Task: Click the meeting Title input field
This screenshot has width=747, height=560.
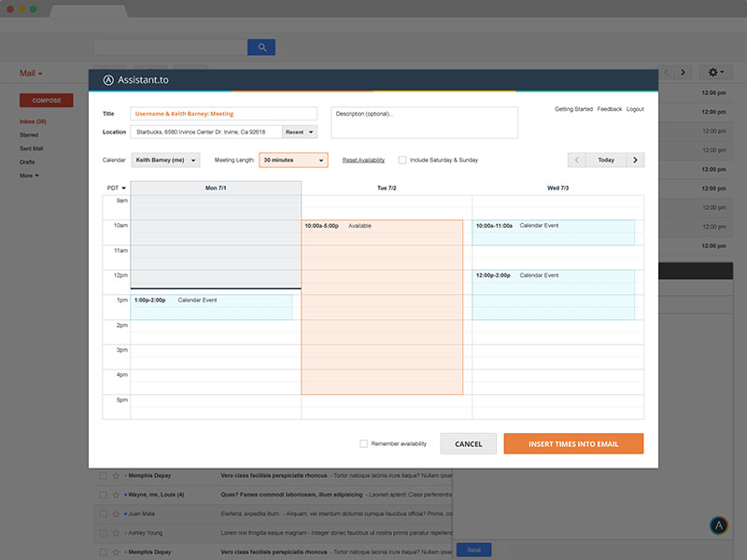Action: 223,114
